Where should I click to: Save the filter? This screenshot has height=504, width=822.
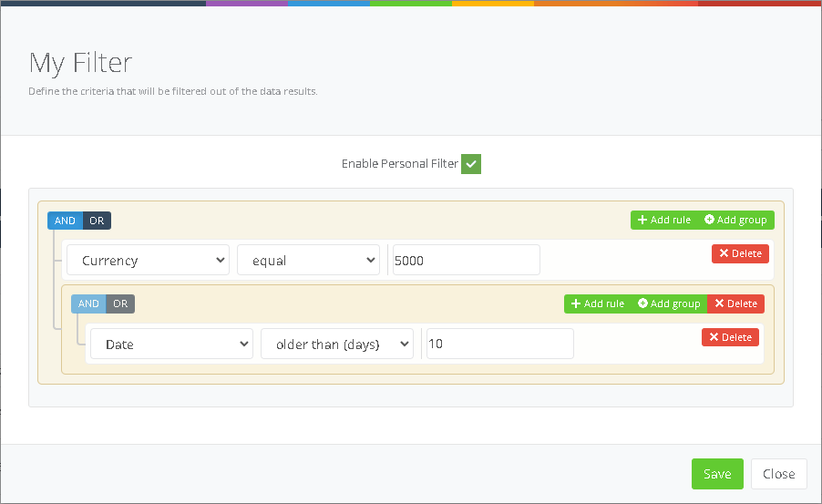click(717, 474)
